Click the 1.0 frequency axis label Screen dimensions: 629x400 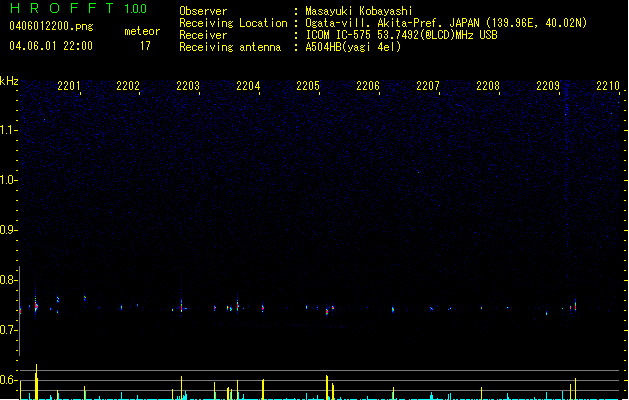[8, 180]
